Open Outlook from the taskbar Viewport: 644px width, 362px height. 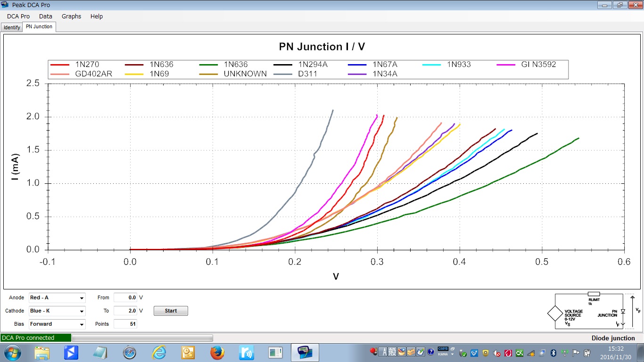click(x=188, y=353)
